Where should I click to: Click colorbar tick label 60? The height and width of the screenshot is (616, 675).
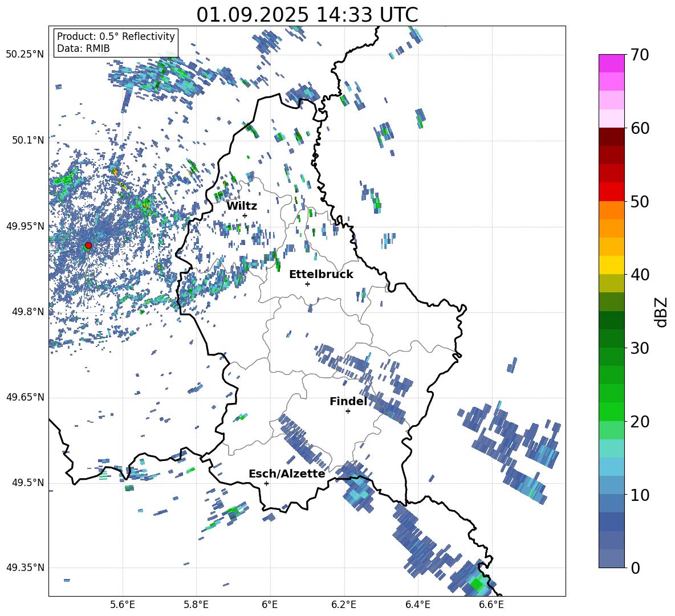click(x=639, y=128)
